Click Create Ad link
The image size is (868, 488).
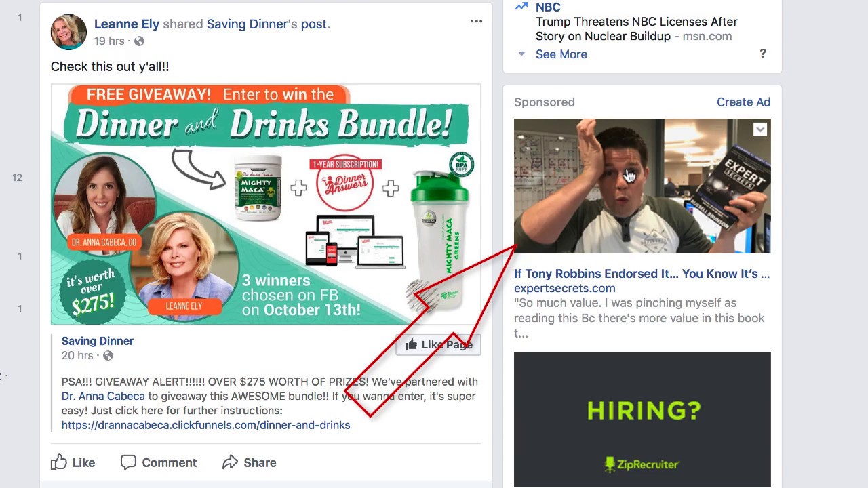tap(743, 102)
